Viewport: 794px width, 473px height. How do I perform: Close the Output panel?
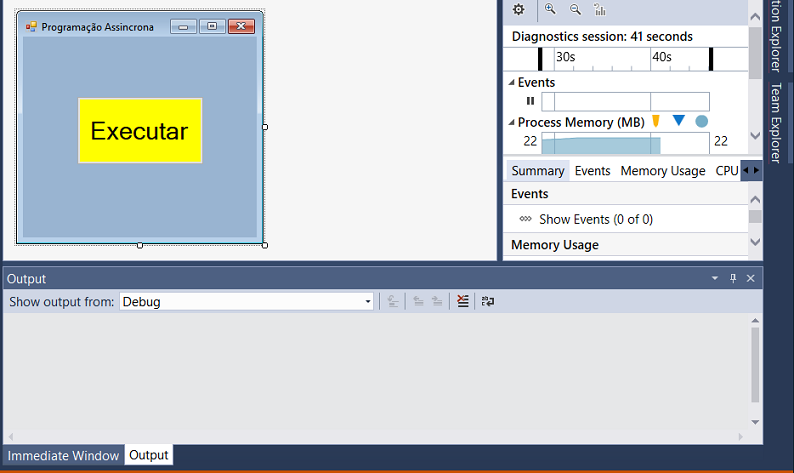(750, 278)
